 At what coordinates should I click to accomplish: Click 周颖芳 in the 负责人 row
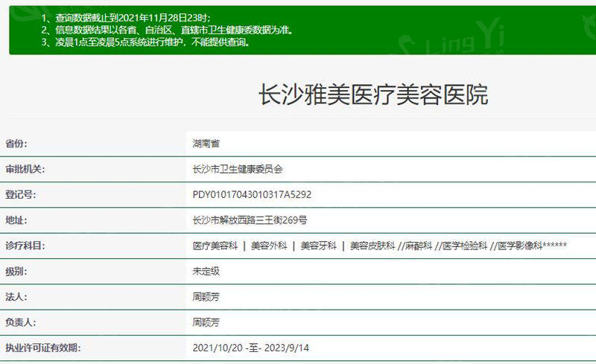click(x=206, y=322)
